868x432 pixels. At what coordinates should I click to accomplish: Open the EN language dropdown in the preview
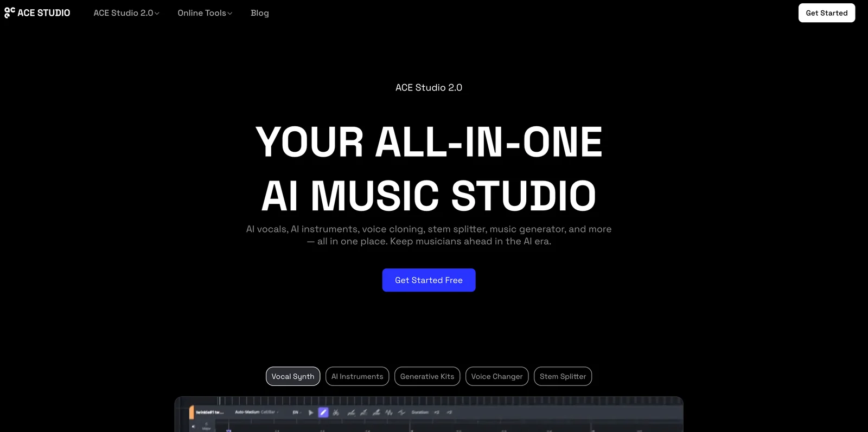coord(296,412)
